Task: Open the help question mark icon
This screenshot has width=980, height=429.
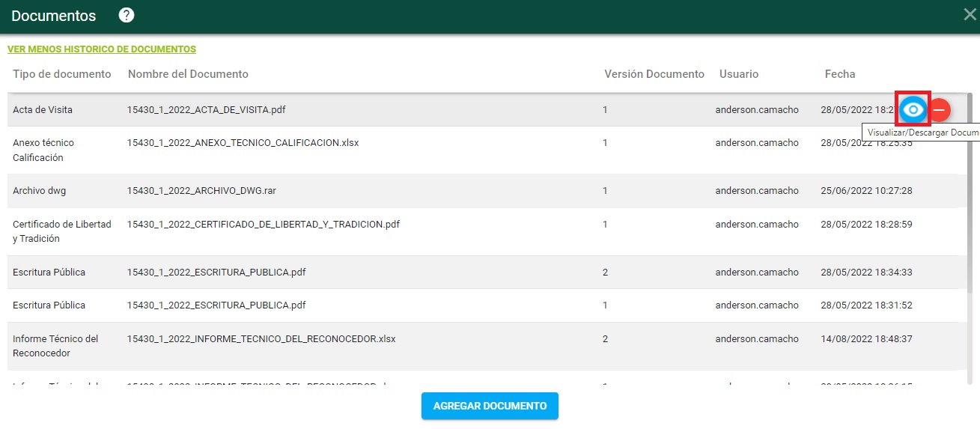Action: (x=127, y=15)
